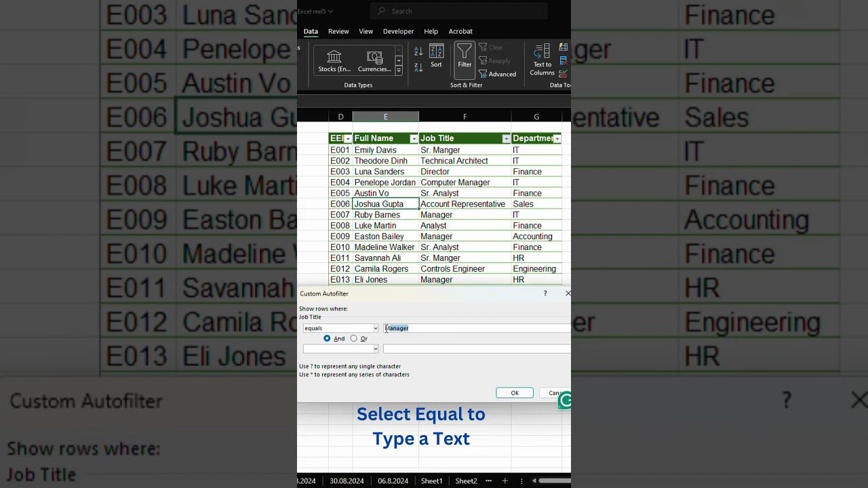Select column G header
Image resolution: width=868 pixels, height=488 pixels.
click(x=536, y=117)
